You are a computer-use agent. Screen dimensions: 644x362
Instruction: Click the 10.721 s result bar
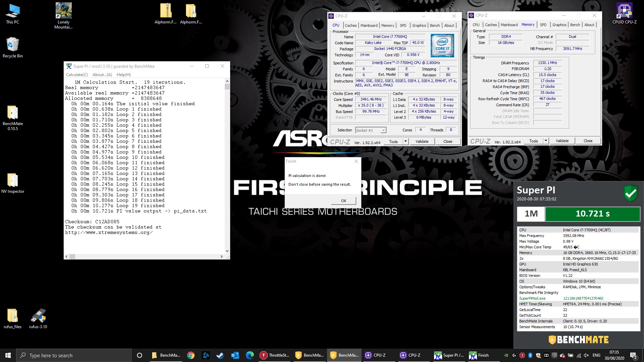pos(593,214)
